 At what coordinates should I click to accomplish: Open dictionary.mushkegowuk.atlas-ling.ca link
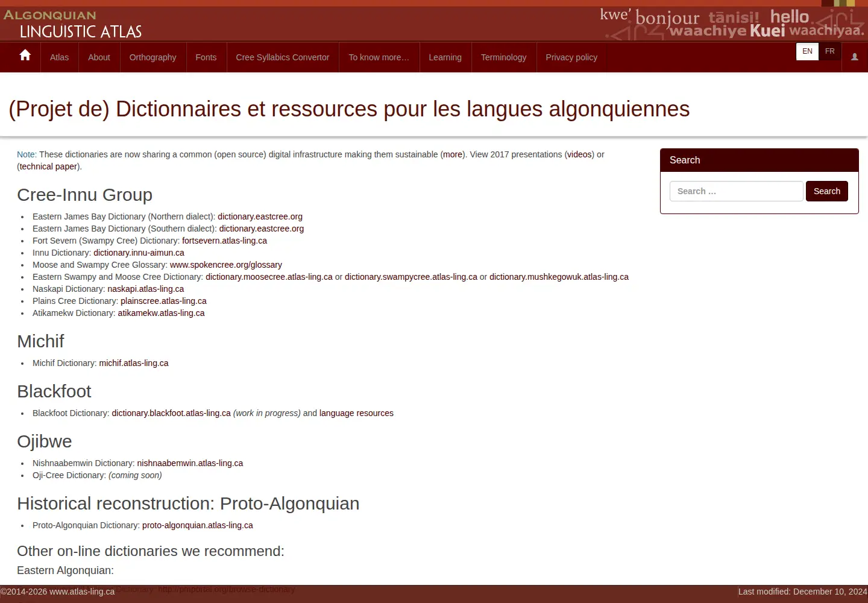[x=559, y=277]
